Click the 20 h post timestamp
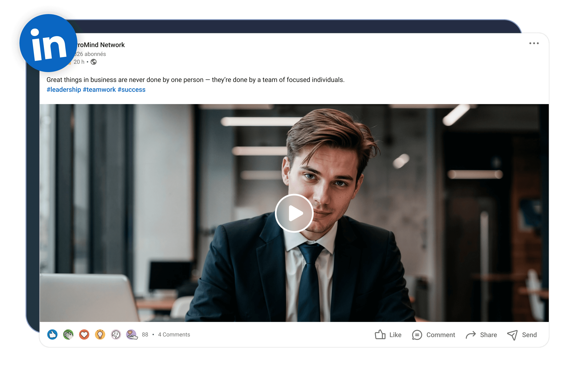 79,62
